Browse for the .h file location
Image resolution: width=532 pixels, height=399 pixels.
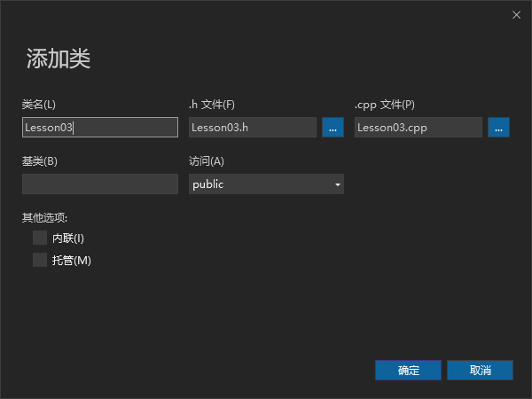332,127
